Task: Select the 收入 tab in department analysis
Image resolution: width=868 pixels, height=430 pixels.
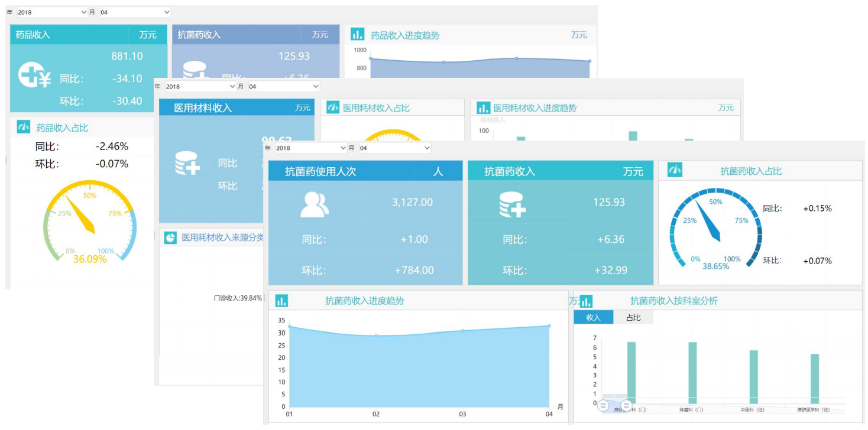Action: pos(593,318)
